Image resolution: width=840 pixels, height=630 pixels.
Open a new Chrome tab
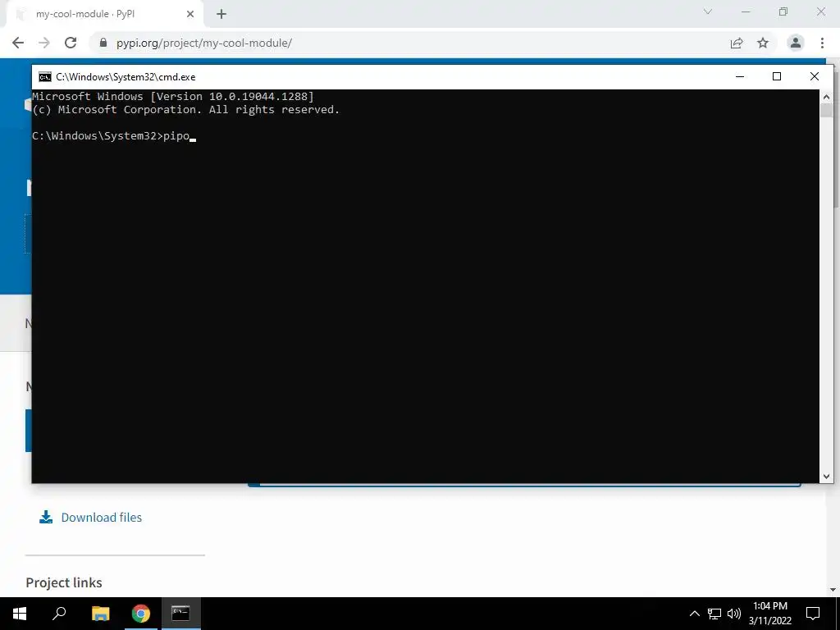221,14
